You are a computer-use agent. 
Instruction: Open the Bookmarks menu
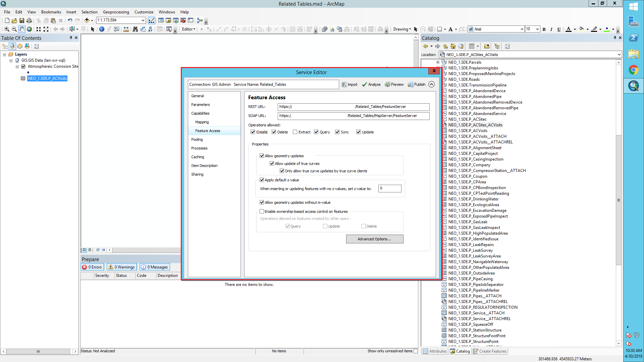tap(51, 12)
